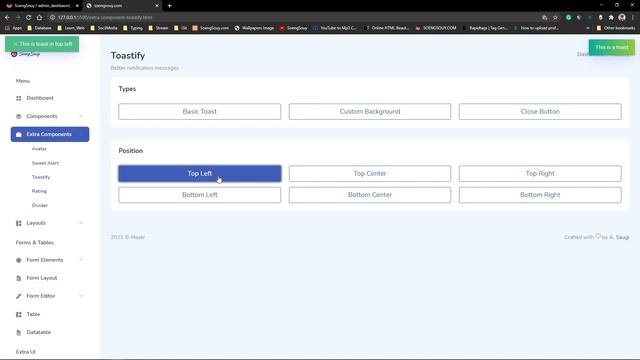This screenshot has width=640, height=360.
Task: Expand the Form Editor submenu chevron
Action: pyautogui.click(x=81, y=296)
